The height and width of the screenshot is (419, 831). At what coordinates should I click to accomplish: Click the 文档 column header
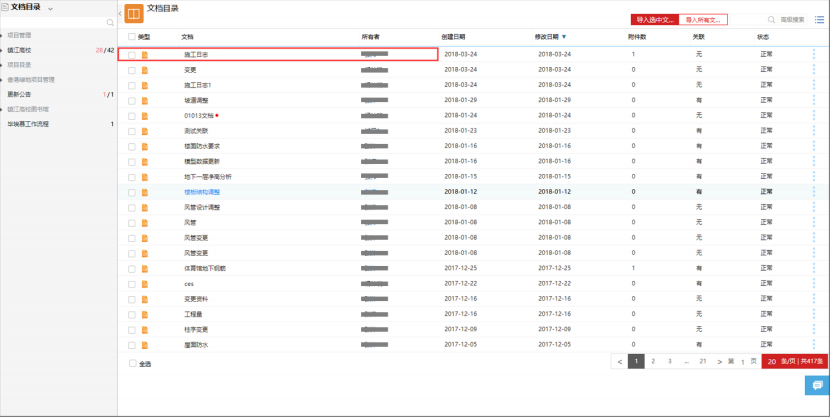(187, 37)
